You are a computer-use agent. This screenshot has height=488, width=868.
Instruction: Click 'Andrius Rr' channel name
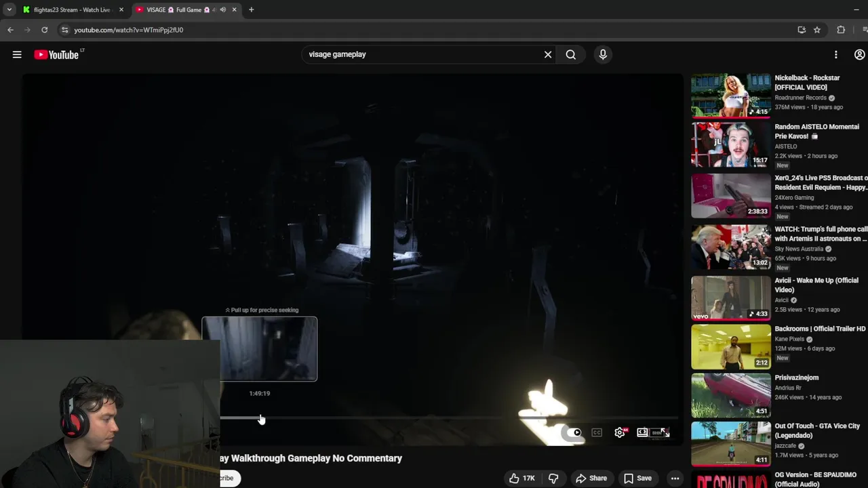click(x=788, y=388)
